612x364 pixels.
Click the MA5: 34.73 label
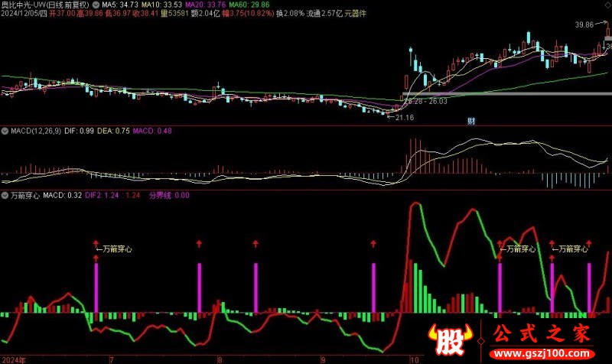coord(120,5)
